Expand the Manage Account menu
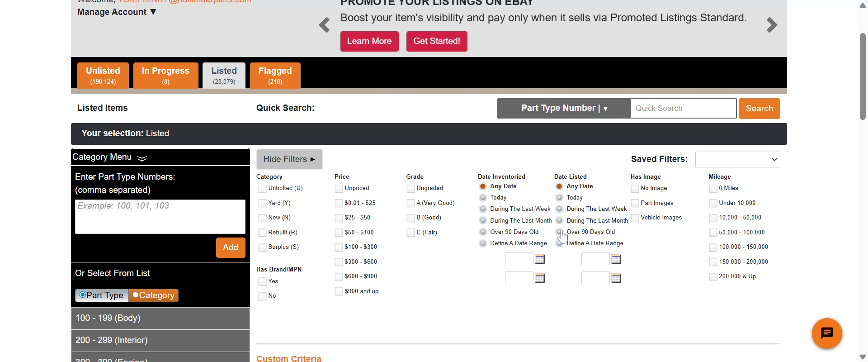 117,12
